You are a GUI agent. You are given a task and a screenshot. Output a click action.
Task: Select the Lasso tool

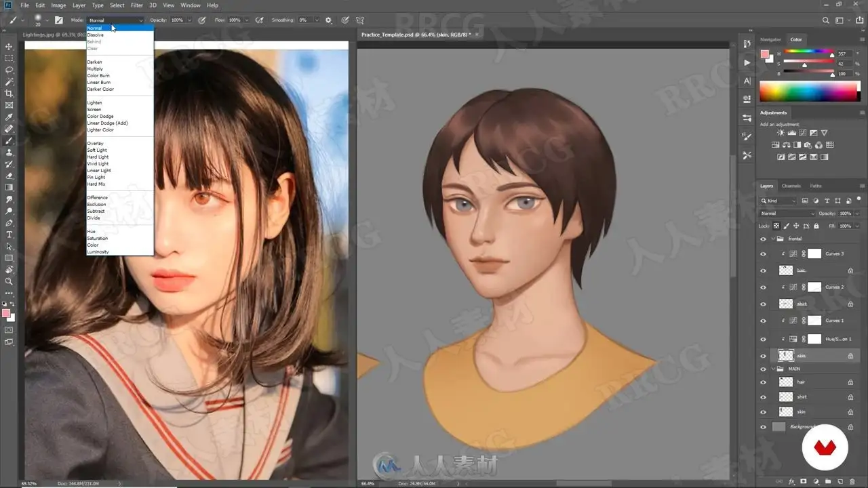[9, 70]
